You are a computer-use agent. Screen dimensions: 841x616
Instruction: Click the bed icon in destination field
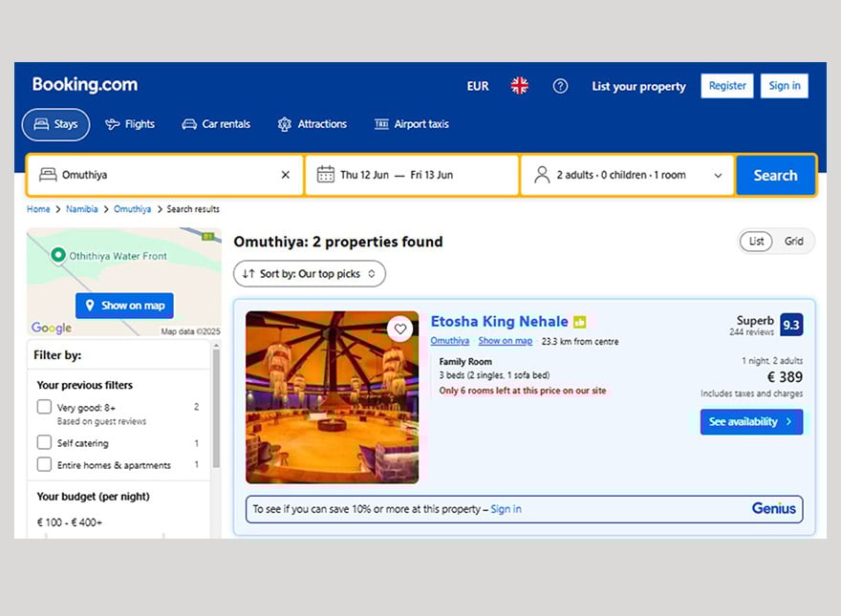[x=48, y=175]
